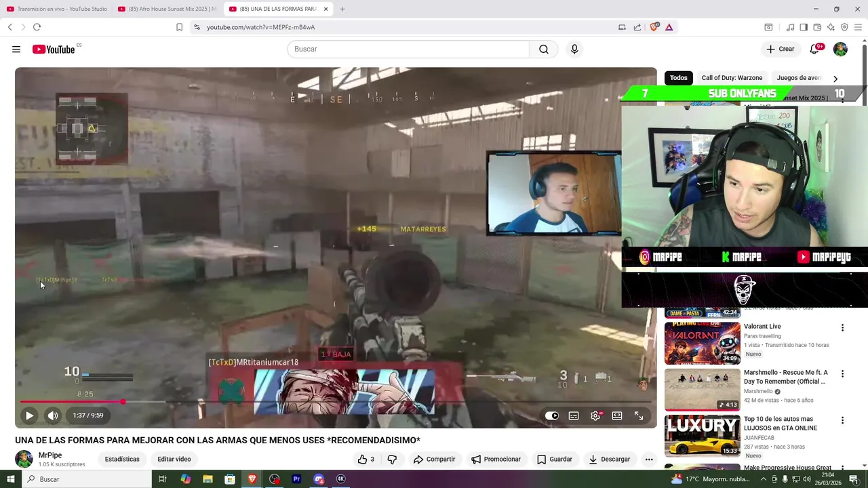
Task: Open the YouTube hamburger guide menu
Action: tap(16, 49)
